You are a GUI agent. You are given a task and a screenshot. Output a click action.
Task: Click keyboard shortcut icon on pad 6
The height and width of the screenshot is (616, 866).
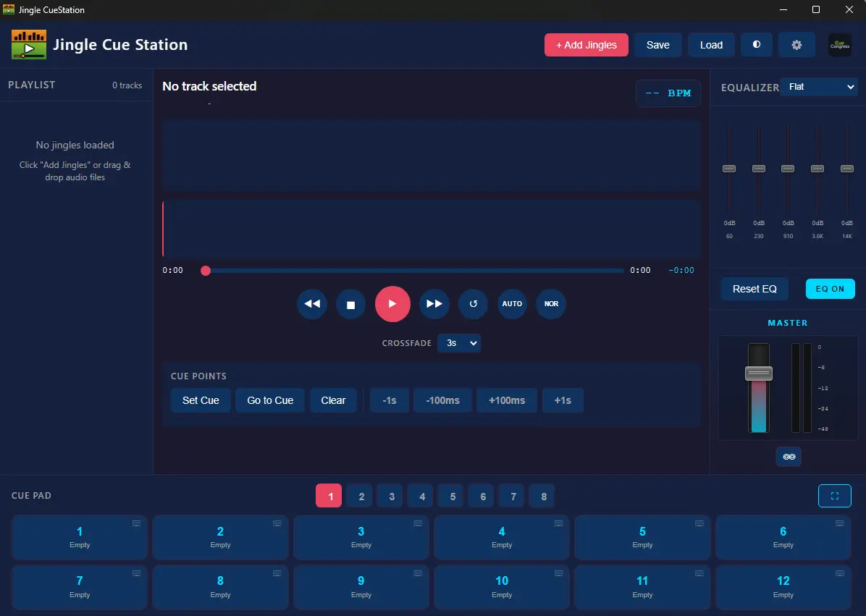point(840,523)
